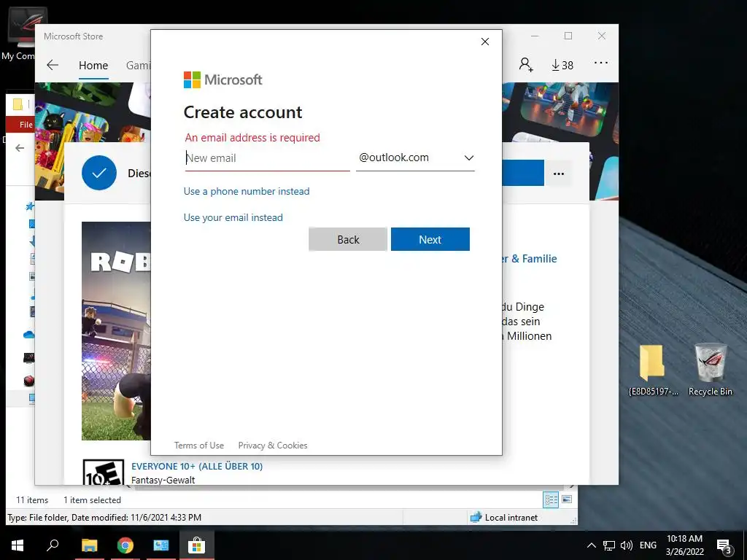Open the notification center icon
Screen dimensions: 747x560
pyautogui.click(x=724, y=546)
